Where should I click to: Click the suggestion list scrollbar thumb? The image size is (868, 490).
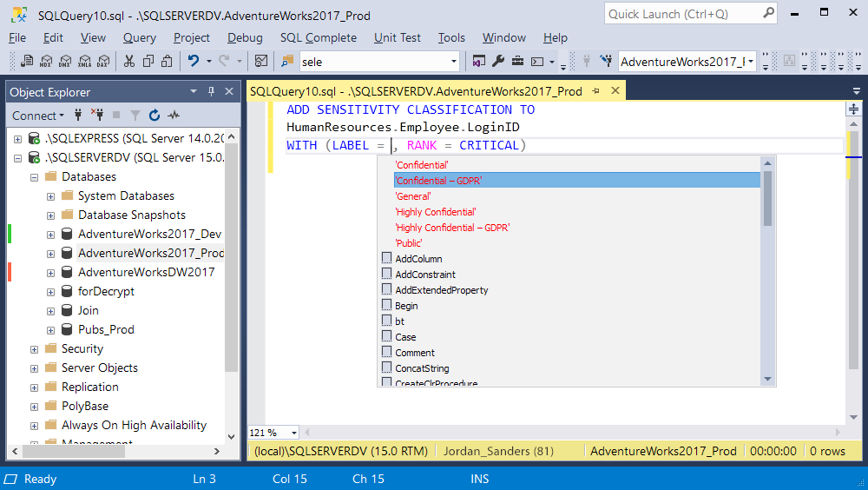tap(767, 198)
